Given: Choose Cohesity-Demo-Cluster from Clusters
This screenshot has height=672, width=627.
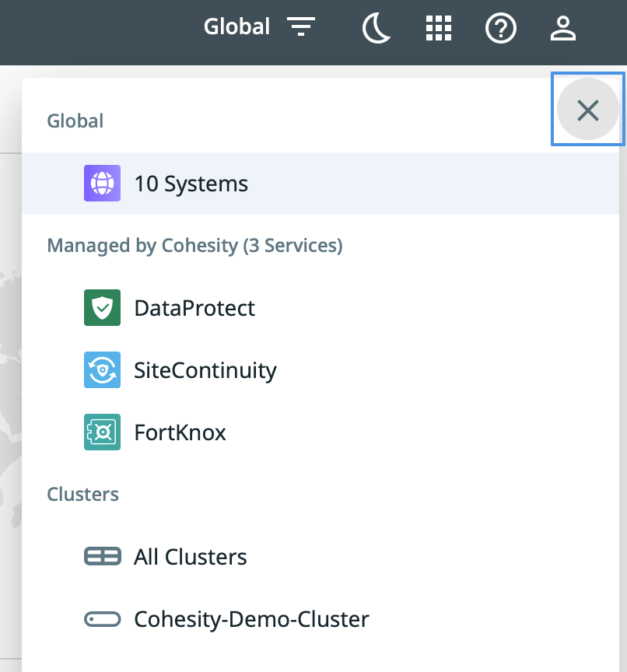Looking at the screenshot, I should [251, 619].
